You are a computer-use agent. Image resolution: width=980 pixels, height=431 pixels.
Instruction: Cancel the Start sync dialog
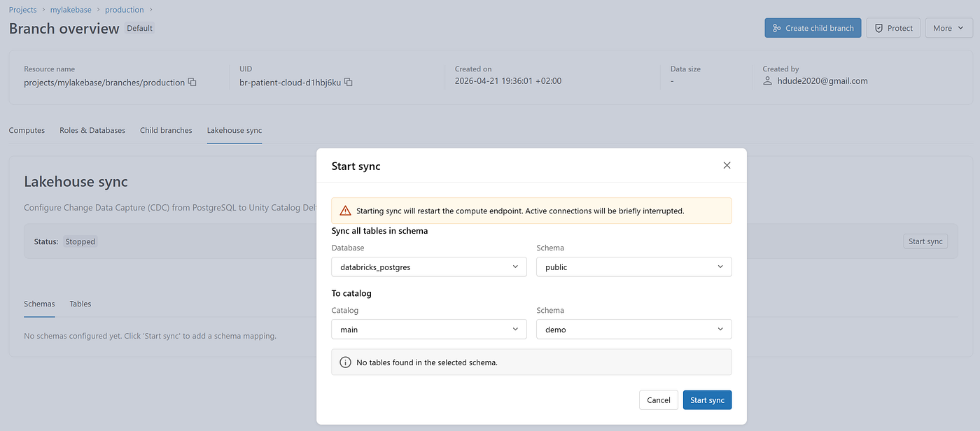[x=659, y=400]
